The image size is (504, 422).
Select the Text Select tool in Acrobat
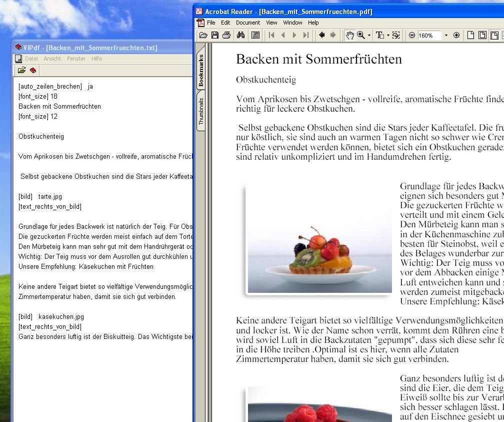(380, 35)
